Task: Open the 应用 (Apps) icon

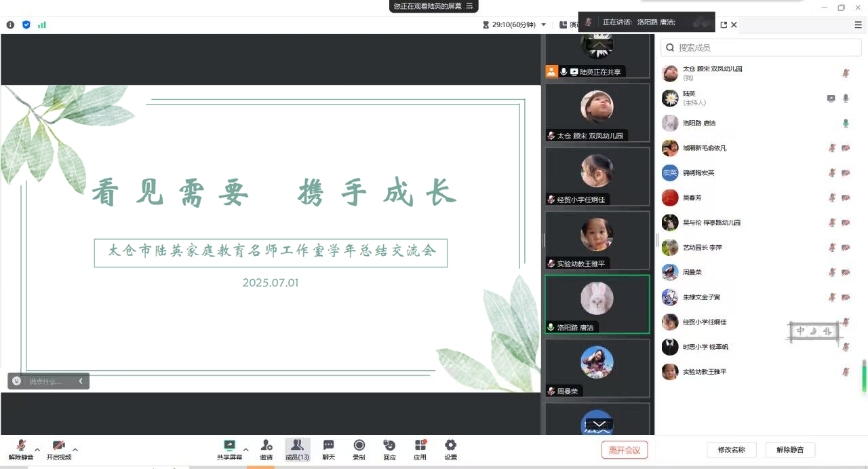Action: (x=420, y=446)
